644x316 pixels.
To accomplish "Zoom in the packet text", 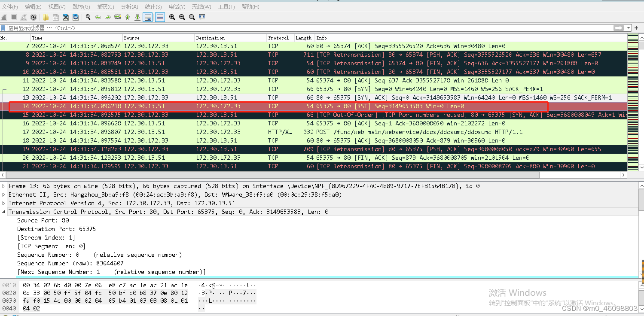I will (x=172, y=17).
